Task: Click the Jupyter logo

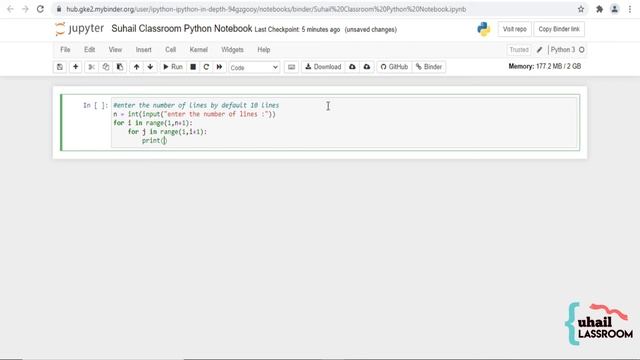Action: [x=80, y=29]
